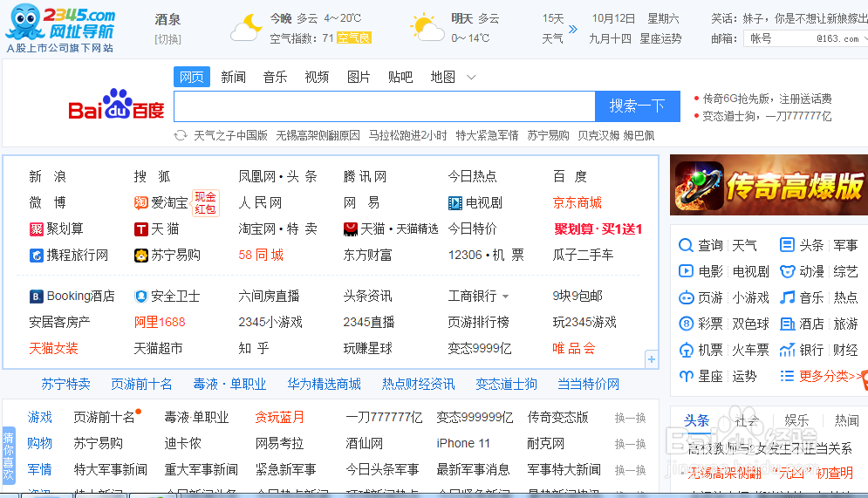Open 聚划算 link with red icon

pyautogui.click(x=56, y=229)
